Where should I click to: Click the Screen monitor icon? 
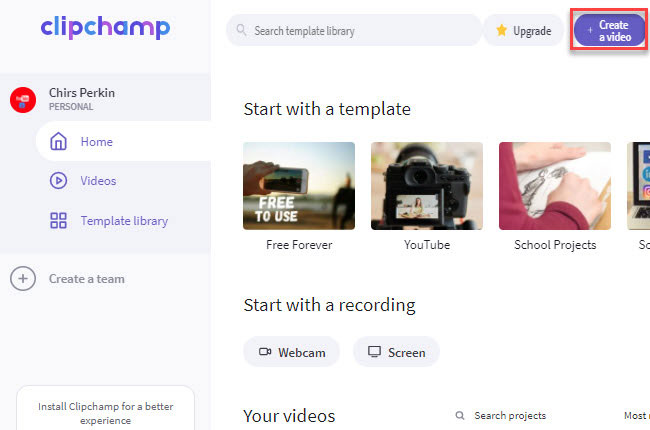pyautogui.click(x=374, y=352)
